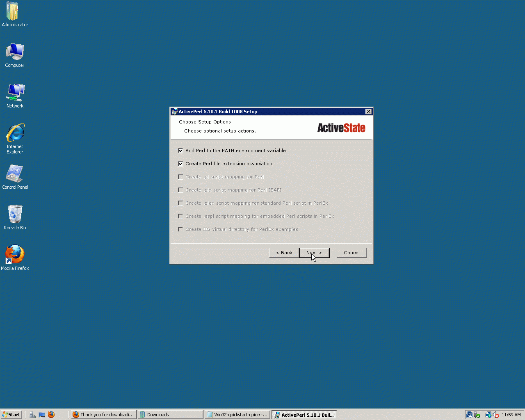This screenshot has height=420, width=525.
Task: Close the ActivePerl Setup dialog
Action: click(368, 112)
